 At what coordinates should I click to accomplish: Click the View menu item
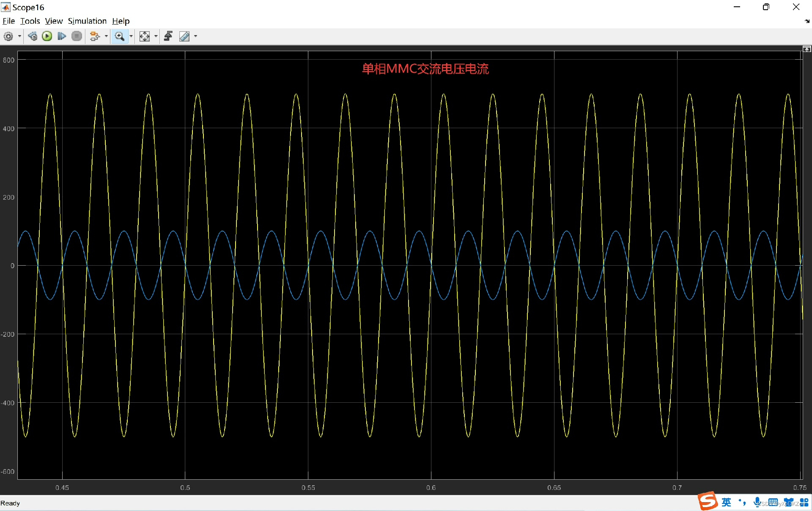(54, 21)
